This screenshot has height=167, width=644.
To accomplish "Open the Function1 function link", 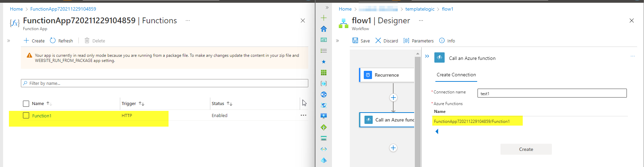I will pyautogui.click(x=42, y=116).
